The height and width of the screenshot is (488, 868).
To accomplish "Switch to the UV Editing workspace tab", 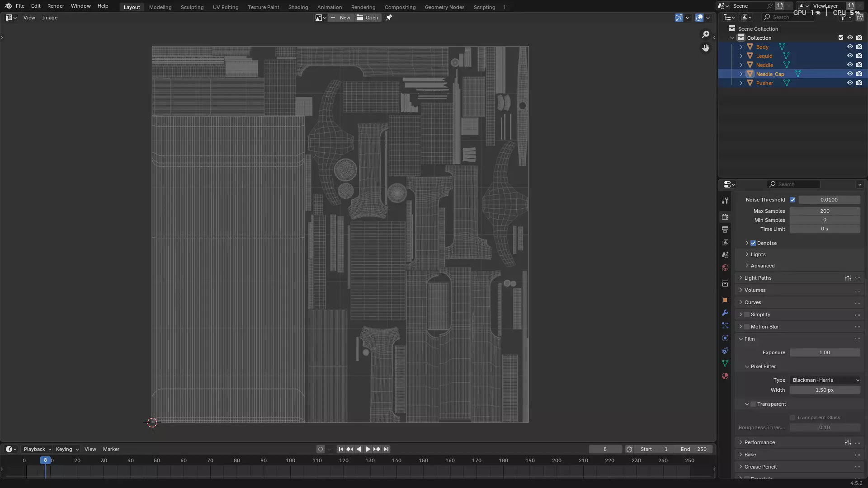I will click(225, 7).
